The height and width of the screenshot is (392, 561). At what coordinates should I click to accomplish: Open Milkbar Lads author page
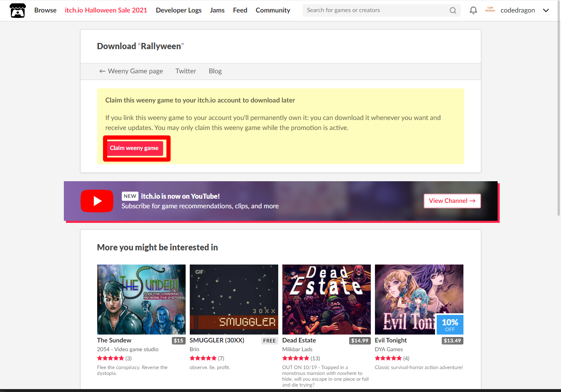(297, 350)
